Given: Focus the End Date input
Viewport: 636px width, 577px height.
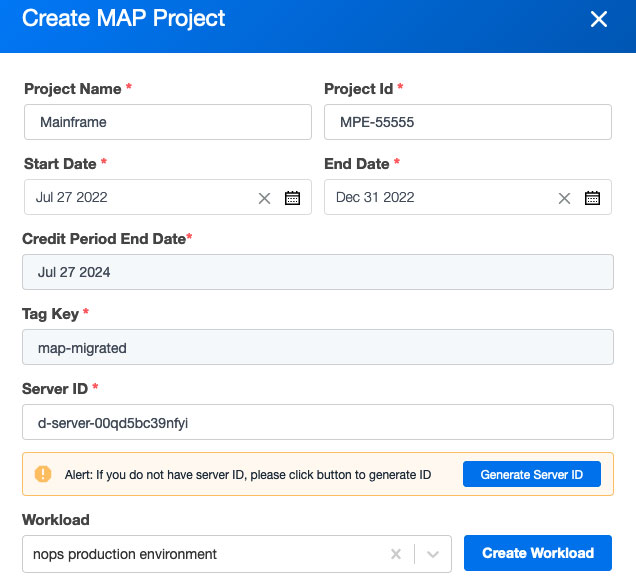Looking at the screenshot, I should [x=468, y=197].
